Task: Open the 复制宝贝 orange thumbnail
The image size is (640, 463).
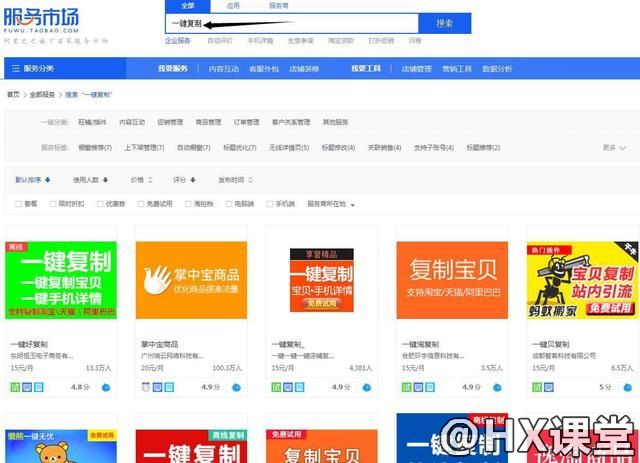Action: [452, 280]
